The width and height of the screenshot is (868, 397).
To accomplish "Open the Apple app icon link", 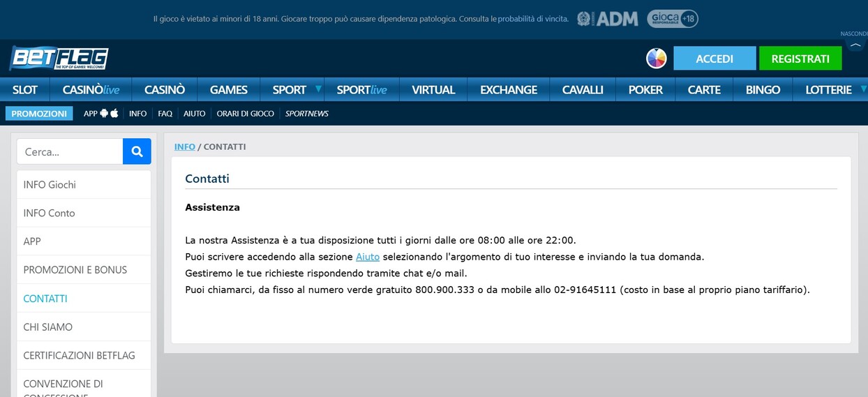I will pos(114,113).
